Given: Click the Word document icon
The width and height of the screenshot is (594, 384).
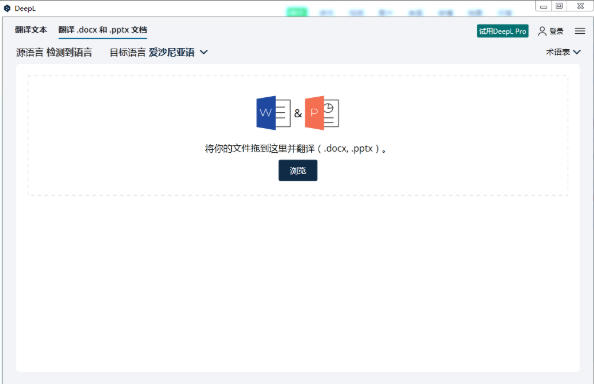Looking at the screenshot, I should point(273,113).
